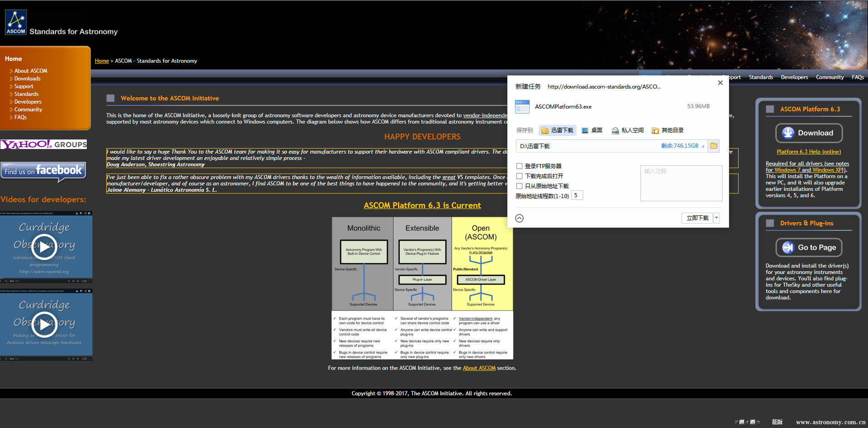Select FAQs in the top navigation bar
The width and height of the screenshot is (868, 428).
coord(858,77)
